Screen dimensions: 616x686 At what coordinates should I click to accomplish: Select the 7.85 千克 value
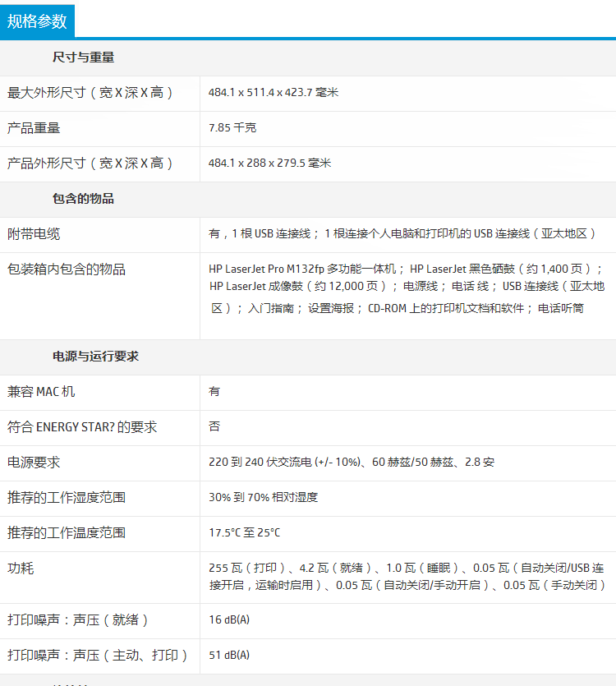click(x=232, y=127)
